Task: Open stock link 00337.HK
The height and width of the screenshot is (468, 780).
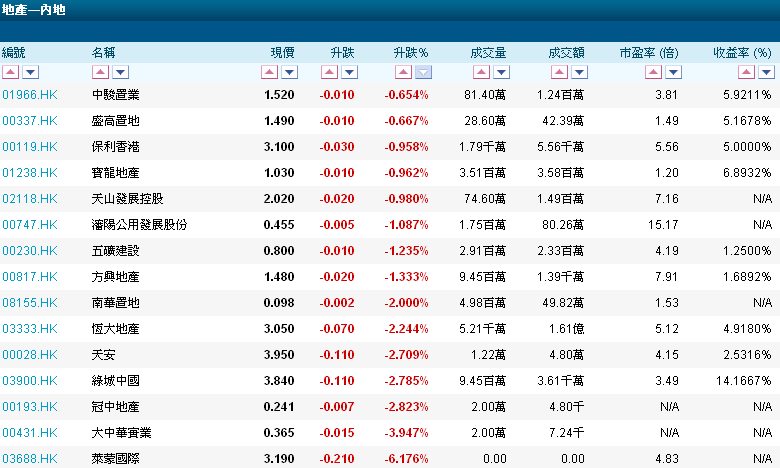Action: click(30, 120)
